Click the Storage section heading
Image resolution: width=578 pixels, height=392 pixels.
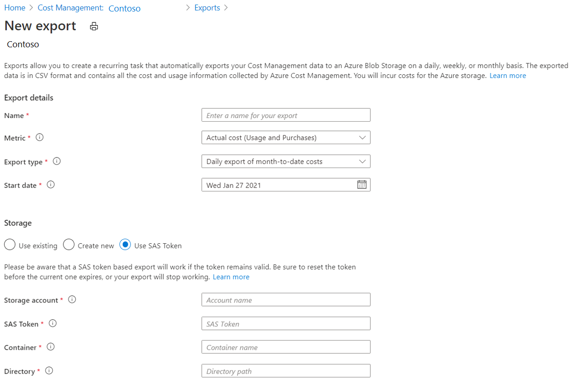tap(18, 223)
